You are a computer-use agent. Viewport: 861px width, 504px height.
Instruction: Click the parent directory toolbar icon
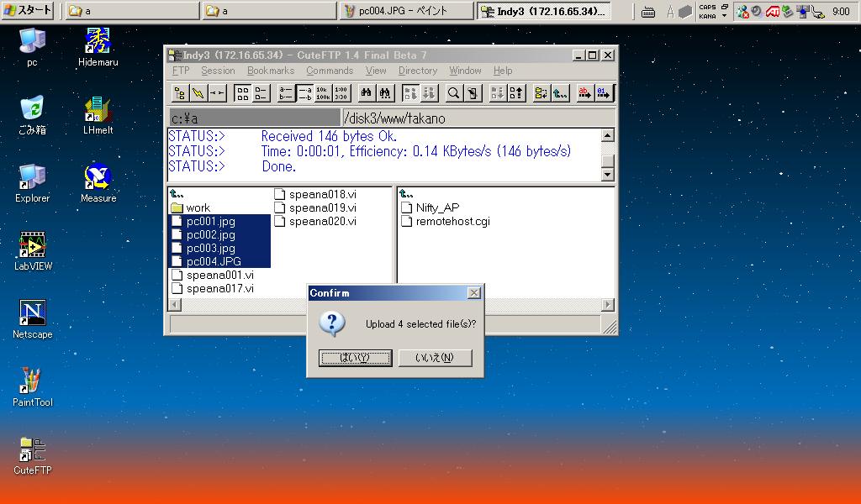(561, 93)
